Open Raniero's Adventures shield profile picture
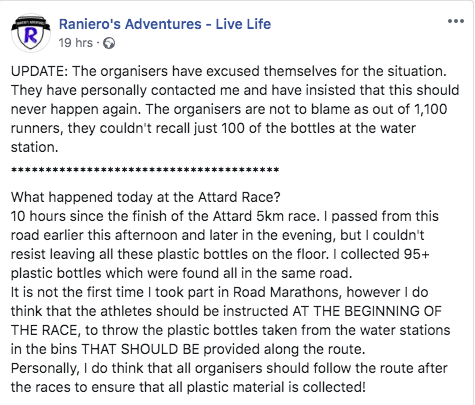Screen dimensions: 475x405 coord(31,33)
